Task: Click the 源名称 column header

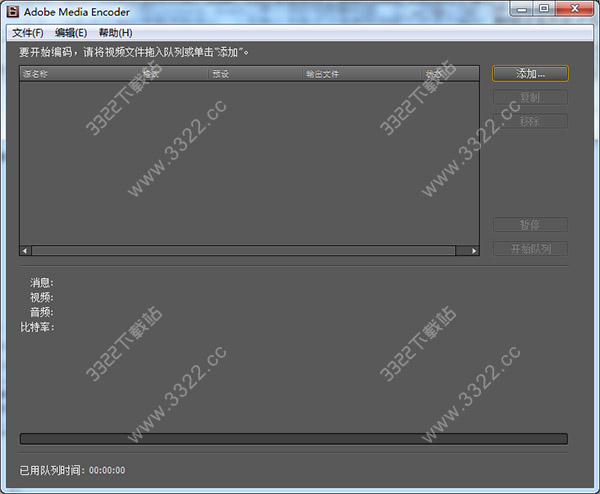Action: pos(79,74)
